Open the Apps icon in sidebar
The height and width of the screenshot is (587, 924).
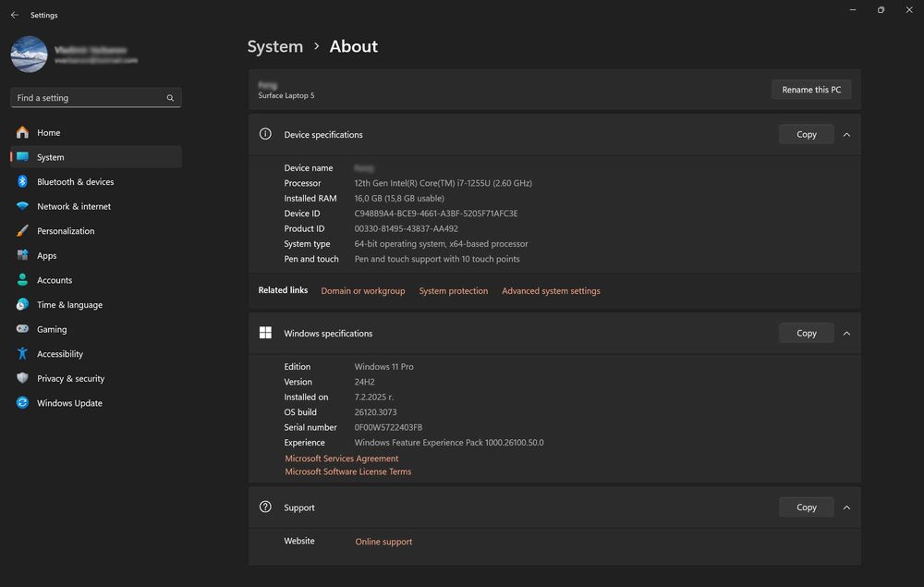tap(22, 255)
